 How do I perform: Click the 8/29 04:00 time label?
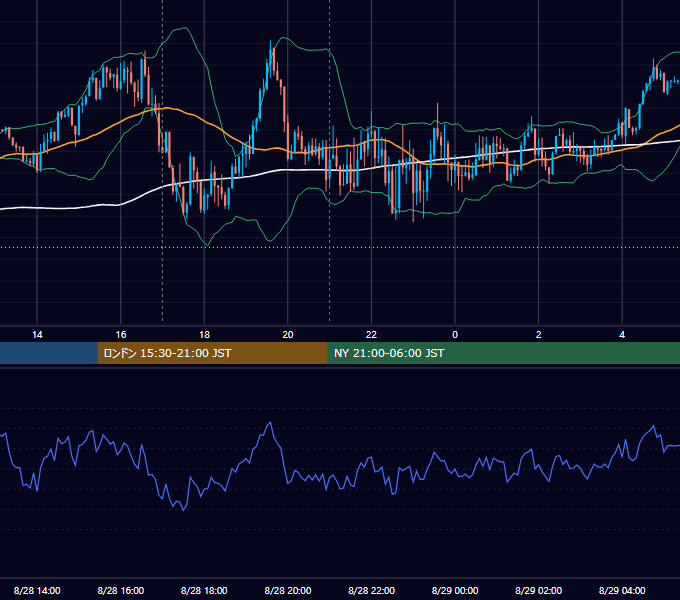point(622,590)
